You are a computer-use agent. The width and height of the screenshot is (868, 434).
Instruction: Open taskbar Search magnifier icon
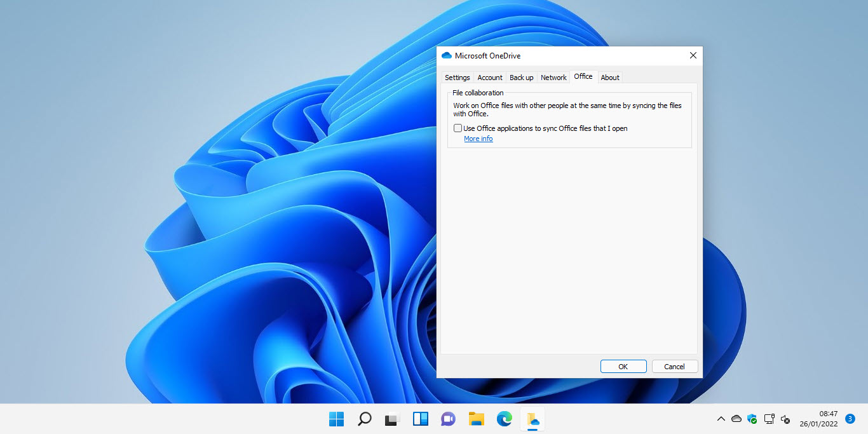(x=364, y=419)
